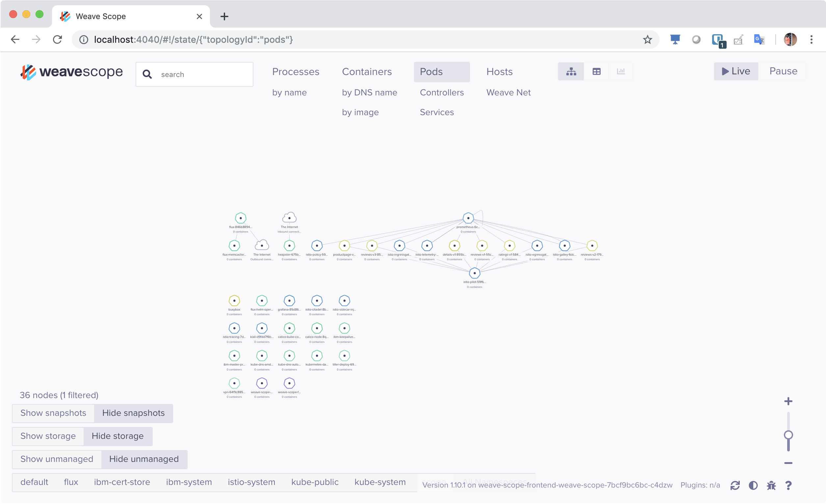Screen dimensions: 826x504
Task: Select Show storage option
Action: pos(48,436)
